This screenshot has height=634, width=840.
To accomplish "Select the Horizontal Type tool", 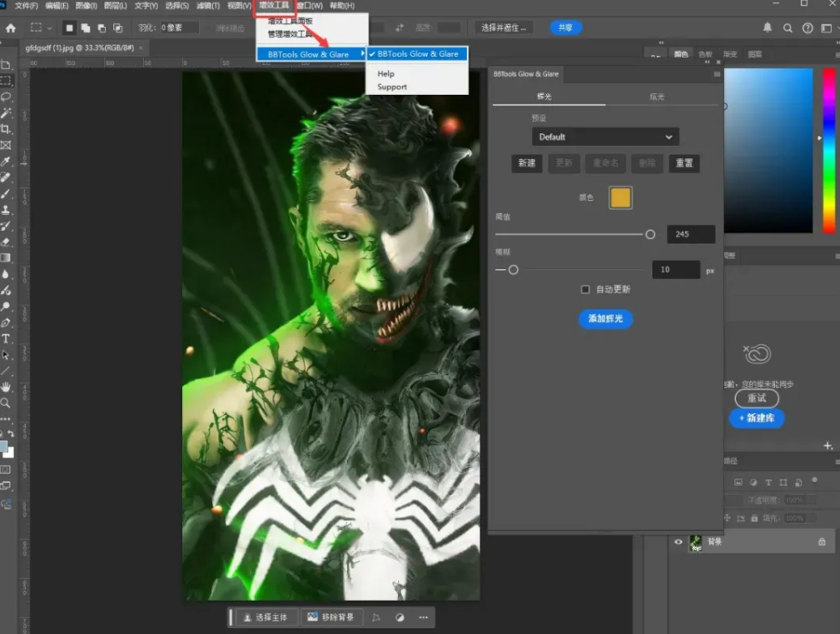I will point(6,339).
